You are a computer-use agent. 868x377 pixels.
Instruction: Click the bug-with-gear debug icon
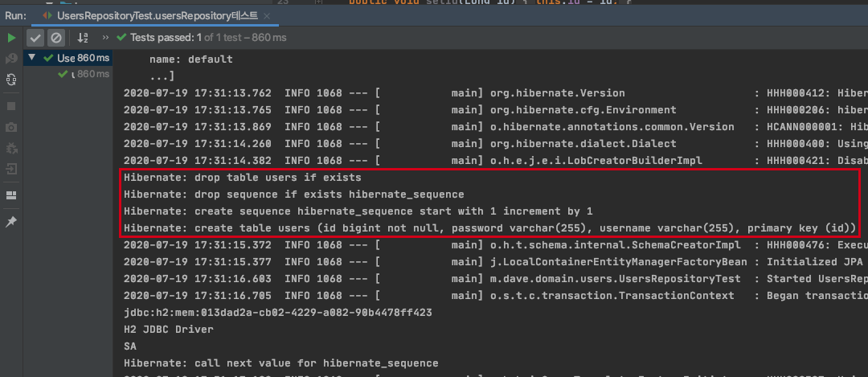[x=11, y=148]
